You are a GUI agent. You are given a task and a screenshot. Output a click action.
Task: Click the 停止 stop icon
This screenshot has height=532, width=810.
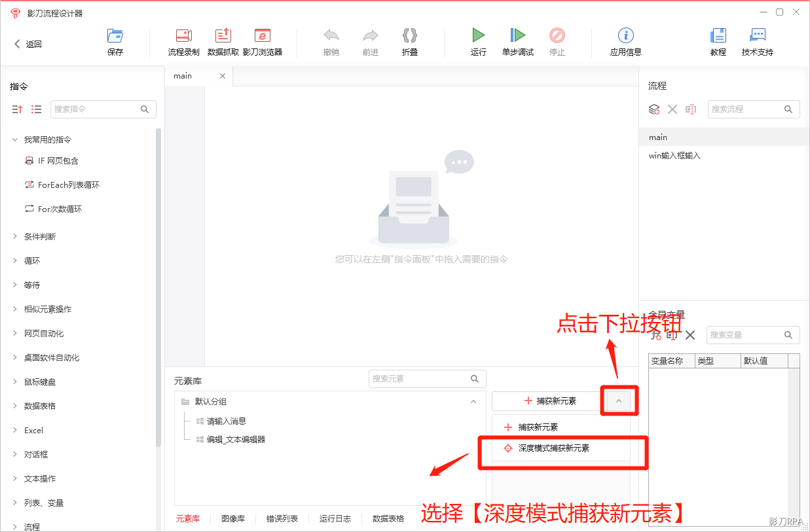coord(557,36)
